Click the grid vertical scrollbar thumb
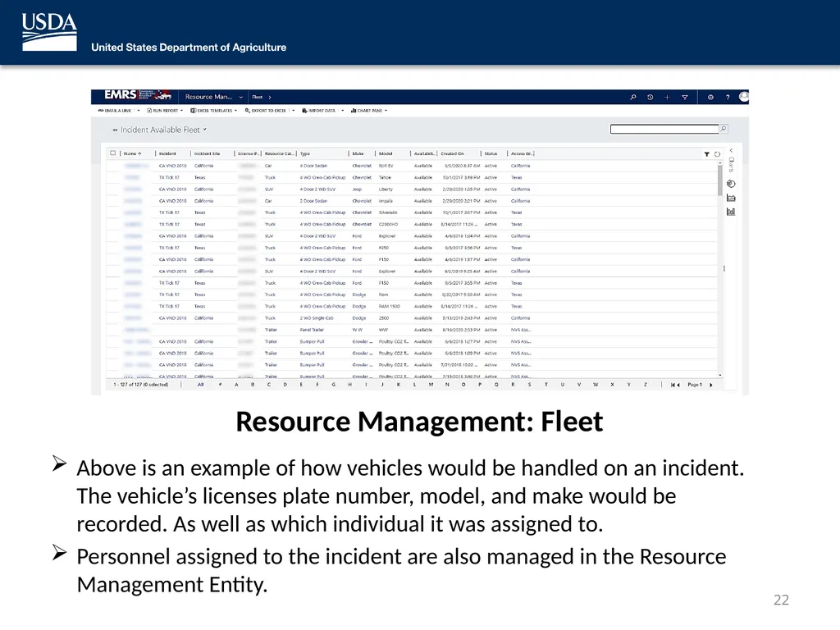 pyautogui.click(x=720, y=180)
